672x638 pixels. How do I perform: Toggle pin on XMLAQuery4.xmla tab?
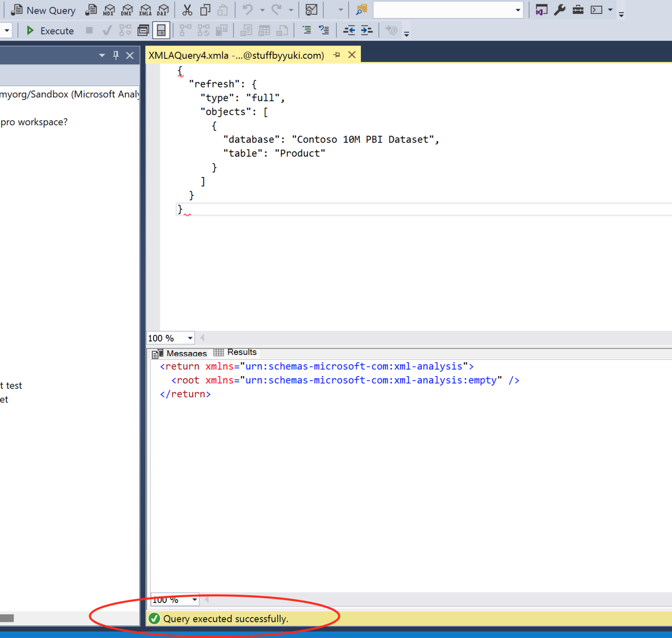tap(336, 55)
